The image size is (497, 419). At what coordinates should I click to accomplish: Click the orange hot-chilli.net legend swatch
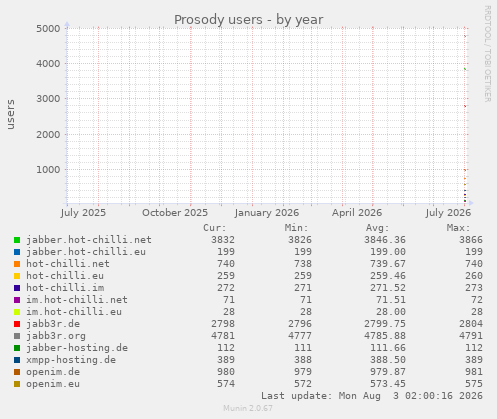point(17,264)
